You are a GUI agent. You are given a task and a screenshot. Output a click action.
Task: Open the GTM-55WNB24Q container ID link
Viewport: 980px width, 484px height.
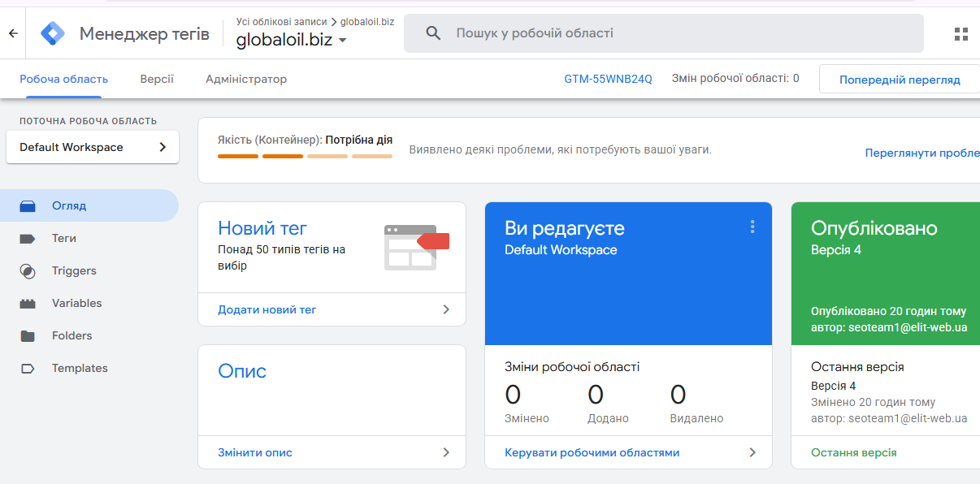tap(608, 80)
